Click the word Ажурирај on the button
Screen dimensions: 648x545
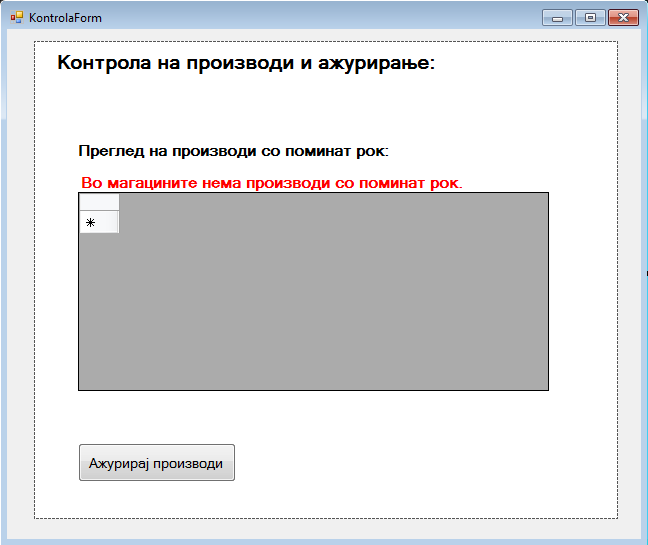(119, 463)
